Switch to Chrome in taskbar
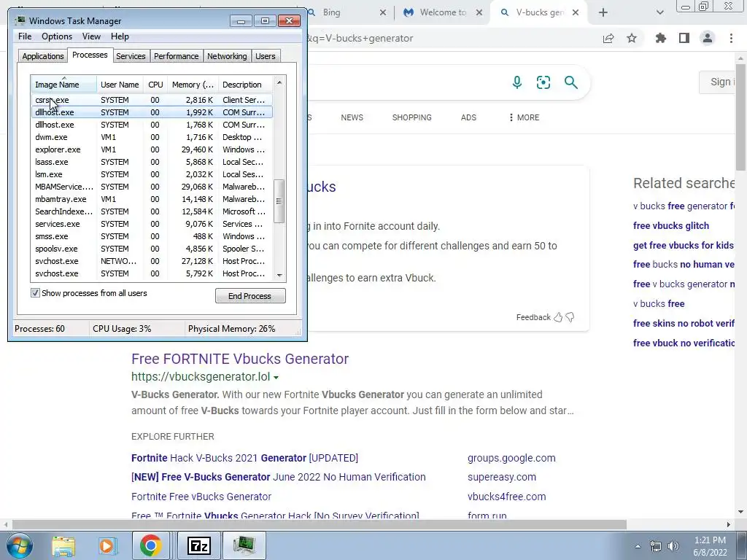Viewport: 747px width, 560px height. point(150,545)
